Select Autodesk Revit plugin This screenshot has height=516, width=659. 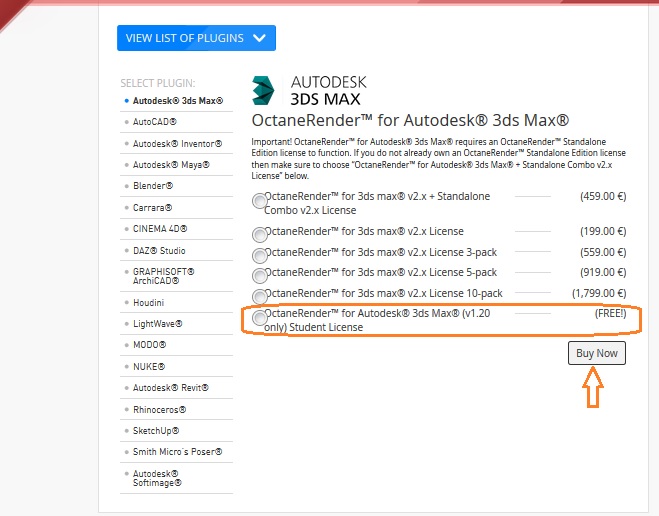[x=171, y=387]
